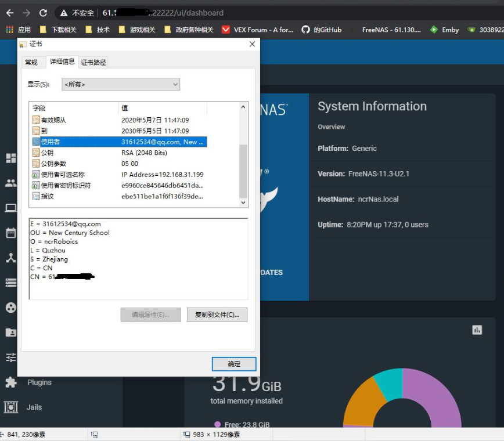The width and height of the screenshot is (504, 441).
Task: Click the Jails sidebar icon
Action: pos(11,407)
